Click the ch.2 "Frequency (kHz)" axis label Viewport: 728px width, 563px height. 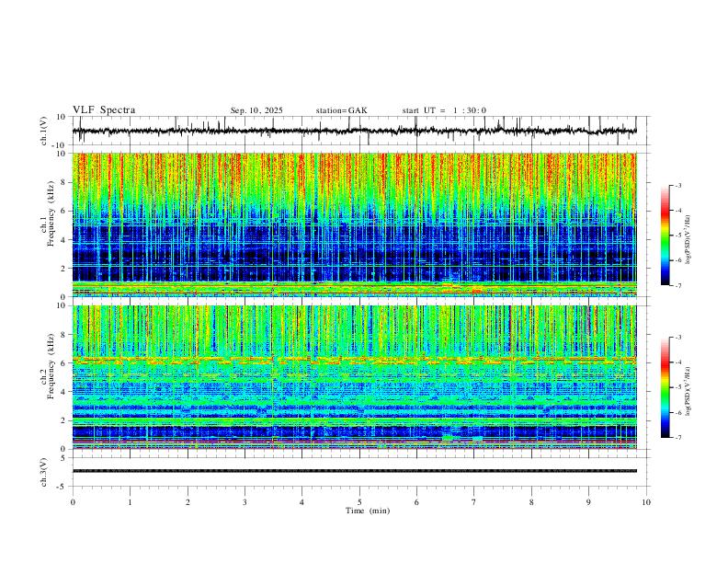(51, 366)
